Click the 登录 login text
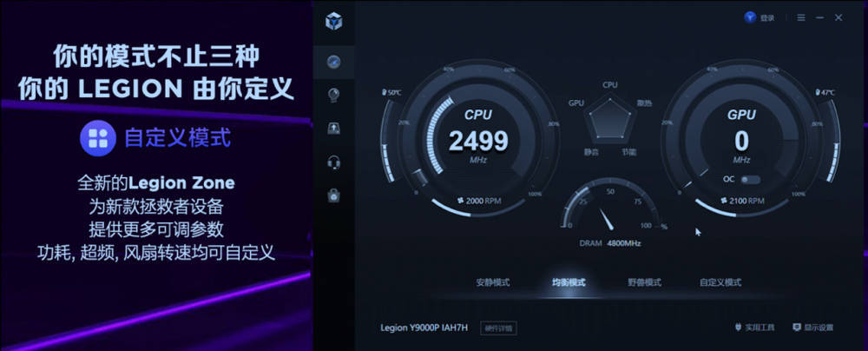 coord(767,18)
